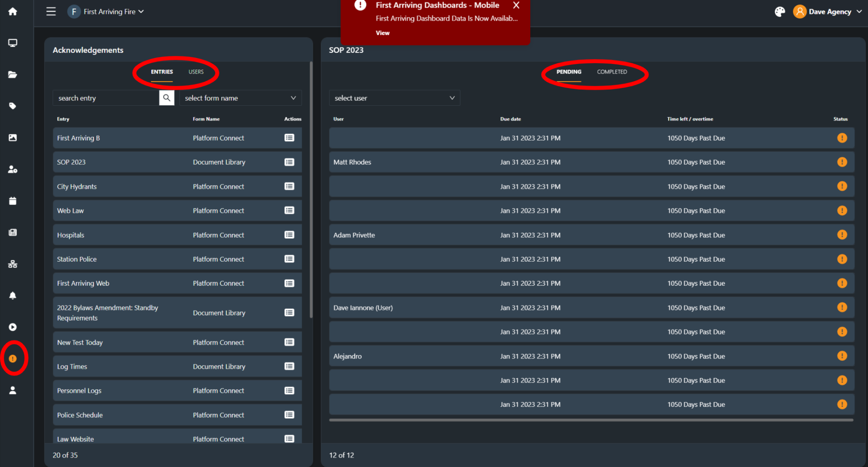
Task: Switch to the Completed tab
Action: 612,72
